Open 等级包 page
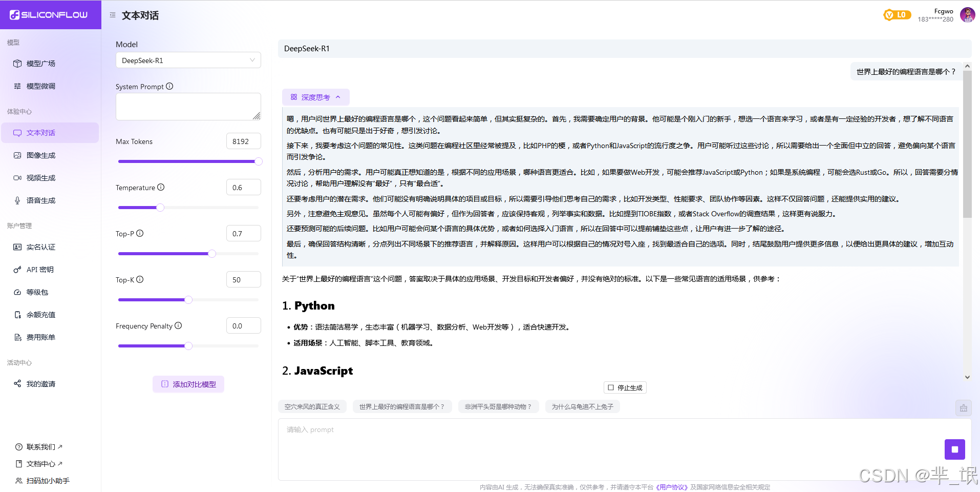This screenshot has height=492, width=980. pos(50,292)
